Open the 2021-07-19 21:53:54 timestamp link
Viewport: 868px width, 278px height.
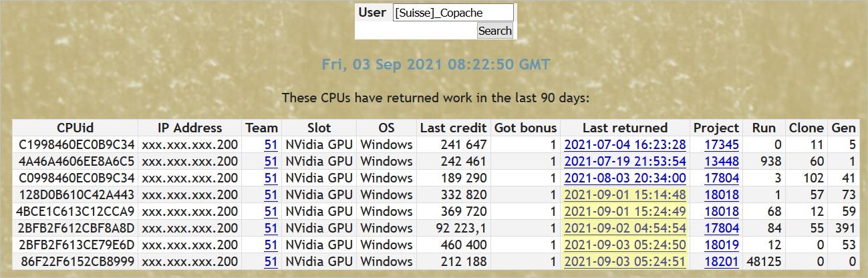(x=625, y=161)
